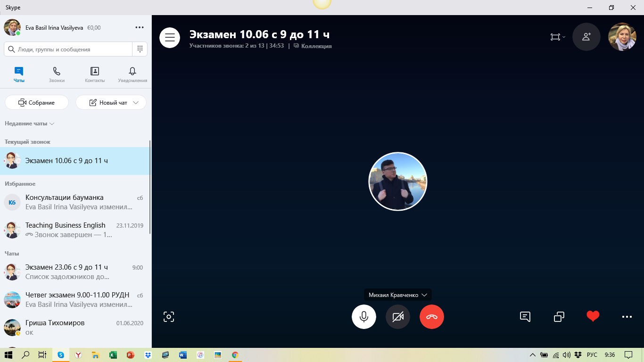Mute the microphone

(x=363, y=317)
